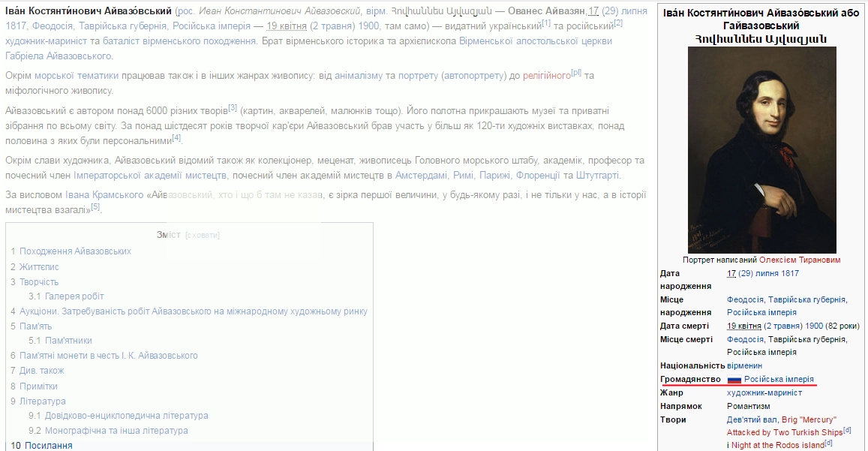Screen dimensions: 868x451
Task: Jump to the "Життєпис" section
Action: coord(39,266)
